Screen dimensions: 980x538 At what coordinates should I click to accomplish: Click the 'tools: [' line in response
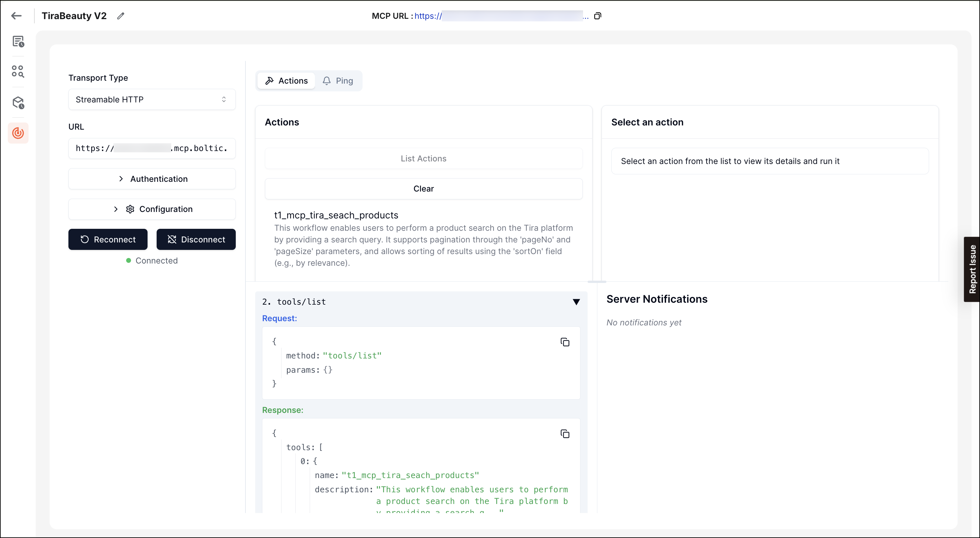(x=305, y=447)
